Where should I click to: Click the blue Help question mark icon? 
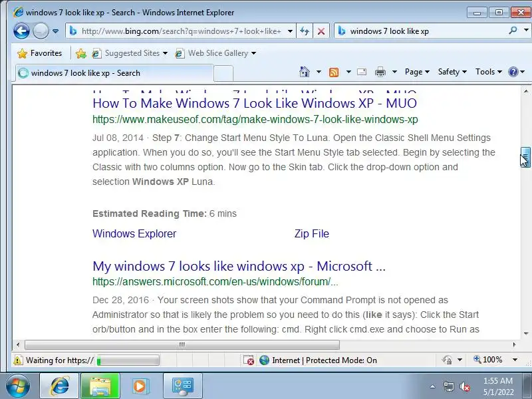[513, 72]
